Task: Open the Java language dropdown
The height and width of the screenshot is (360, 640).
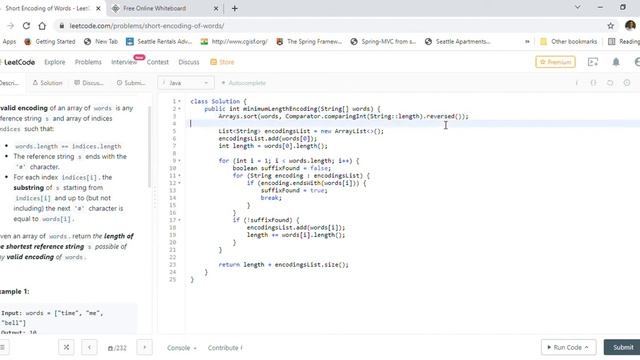Action: pos(186,83)
